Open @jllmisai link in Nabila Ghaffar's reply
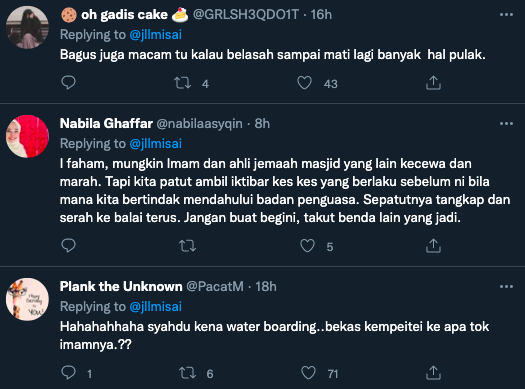The height and width of the screenshot is (389, 525). pos(156,144)
